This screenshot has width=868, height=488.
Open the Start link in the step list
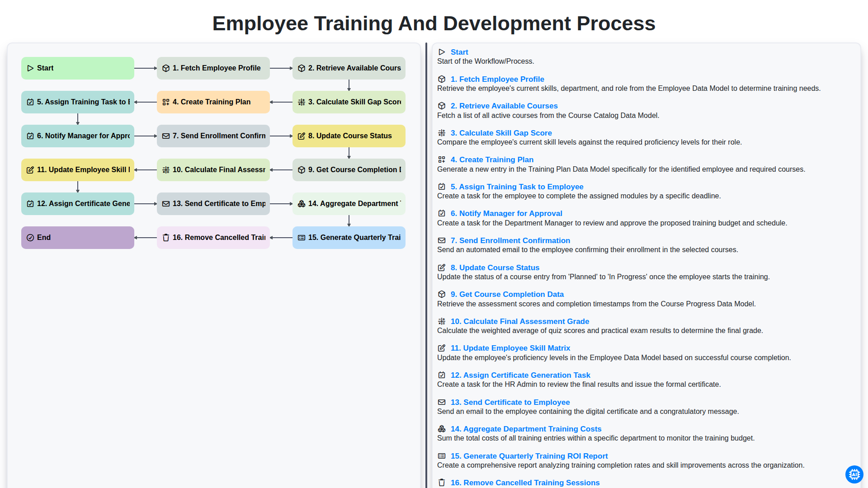coord(459,52)
